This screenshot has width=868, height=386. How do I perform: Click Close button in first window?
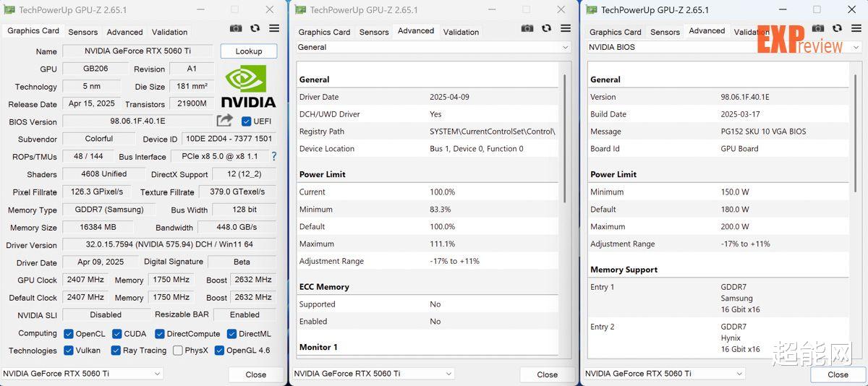point(256,374)
